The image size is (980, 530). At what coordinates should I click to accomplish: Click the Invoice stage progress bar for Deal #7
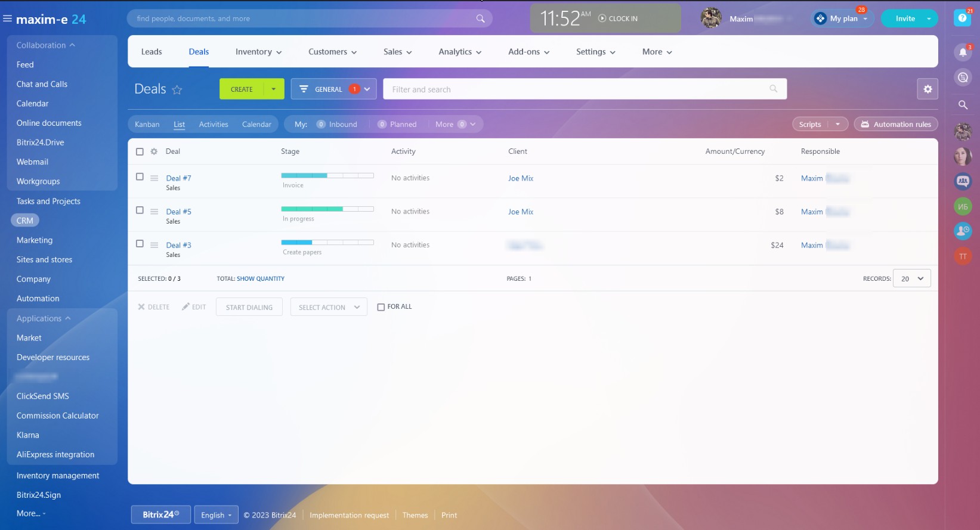(x=327, y=175)
